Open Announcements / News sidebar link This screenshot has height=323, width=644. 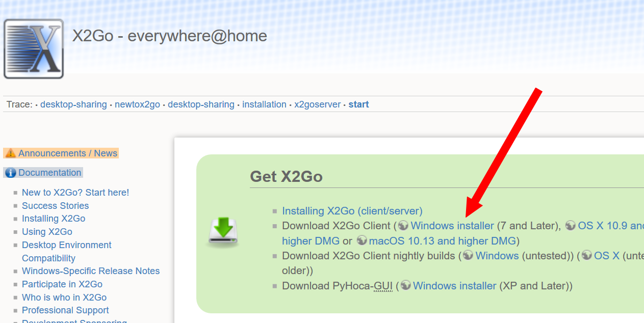(x=68, y=153)
